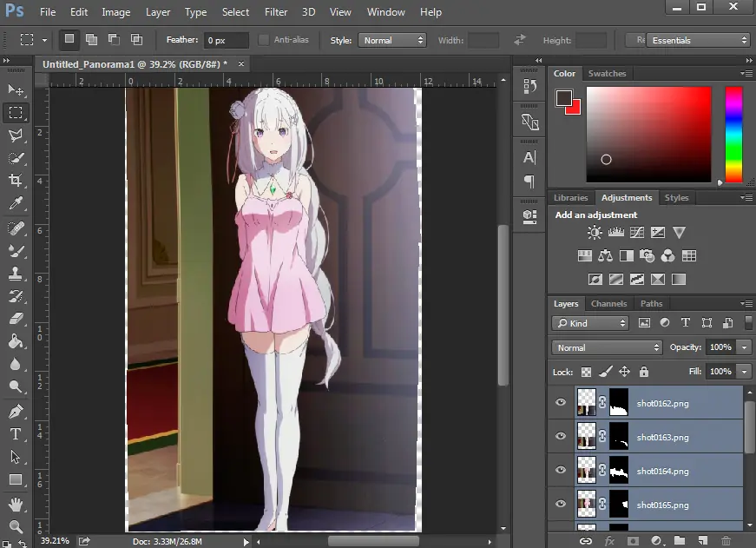Open the Style dropdown set to Normal

click(x=392, y=40)
